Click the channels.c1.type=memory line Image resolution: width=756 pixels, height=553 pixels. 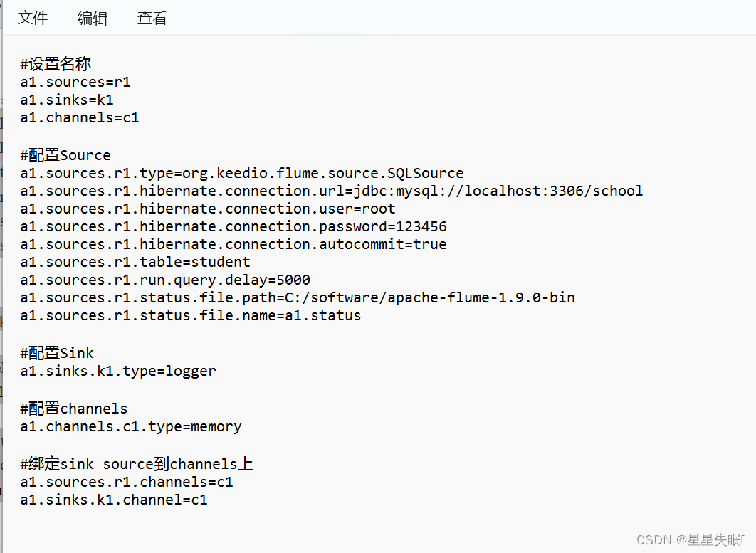pos(131,427)
